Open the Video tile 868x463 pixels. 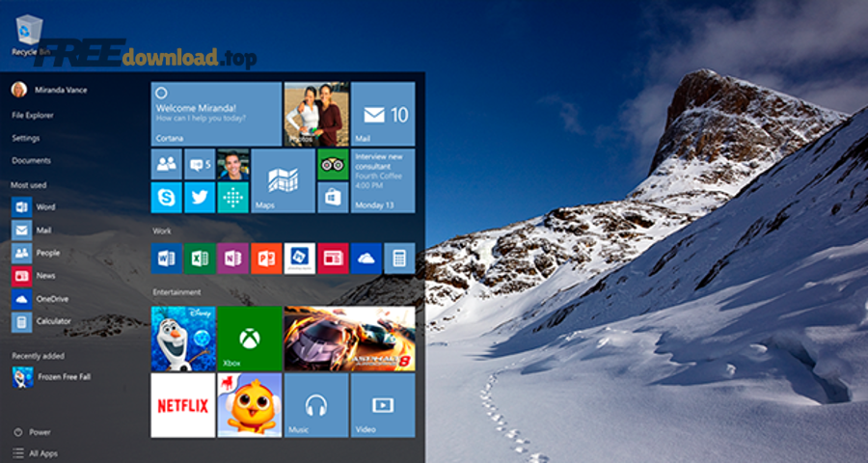(x=383, y=405)
